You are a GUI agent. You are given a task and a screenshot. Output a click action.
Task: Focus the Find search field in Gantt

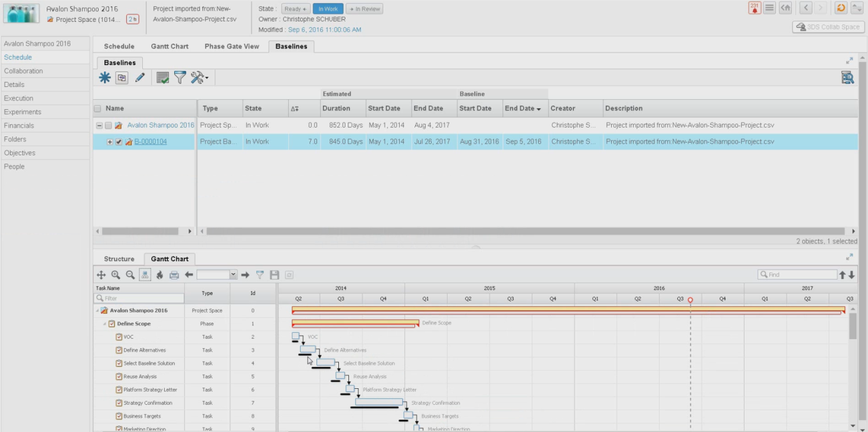coord(797,275)
